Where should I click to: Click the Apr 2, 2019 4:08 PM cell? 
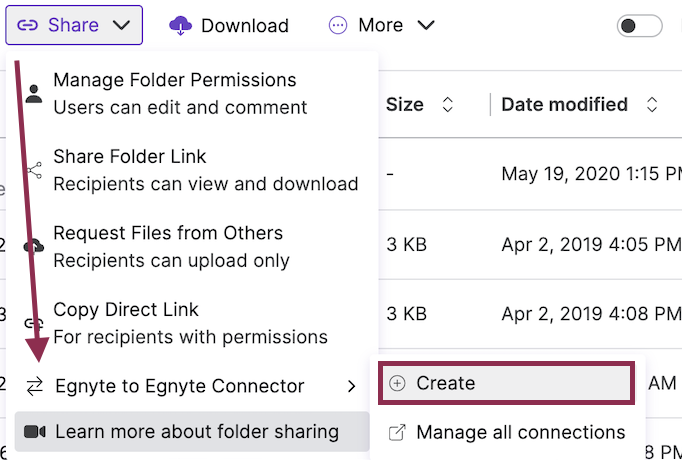point(592,314)
